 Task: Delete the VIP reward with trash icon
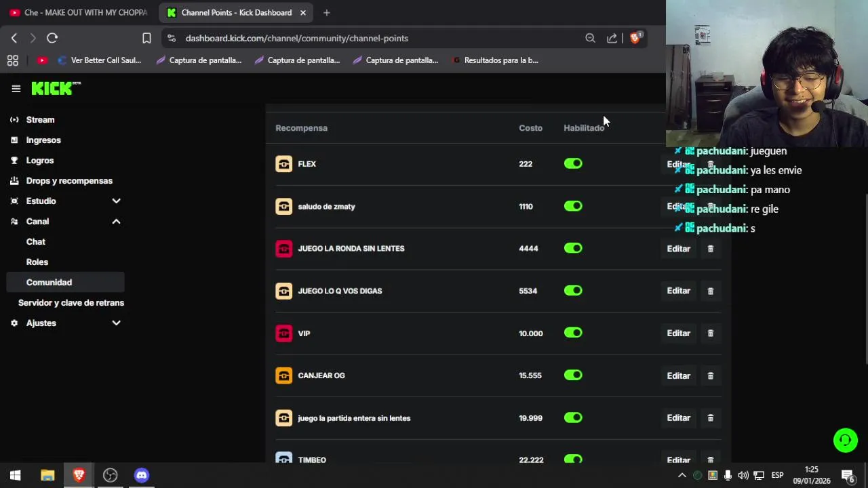[x=711, y=333]
